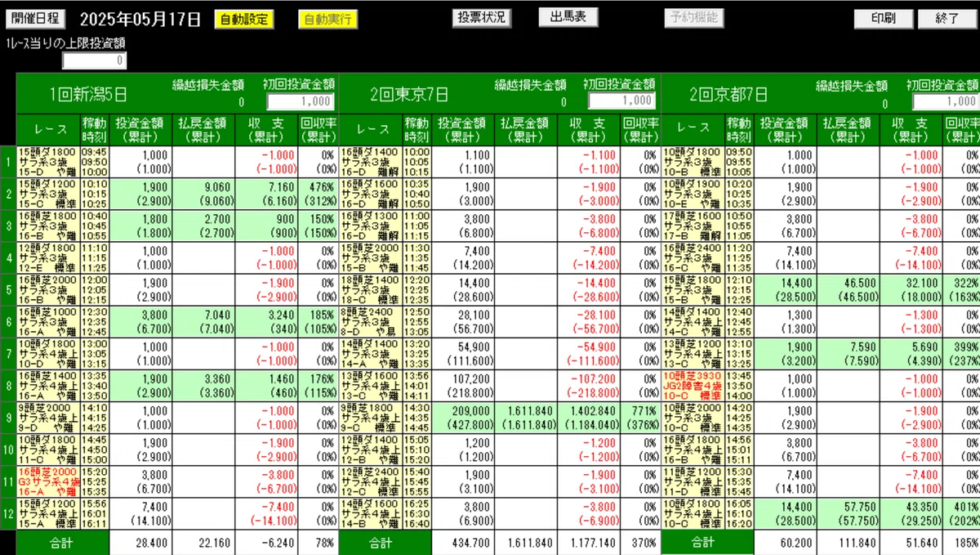980x555 pixels.
Task: Click the 東京 total return rate 370%
Action: (x=639, y=542)
